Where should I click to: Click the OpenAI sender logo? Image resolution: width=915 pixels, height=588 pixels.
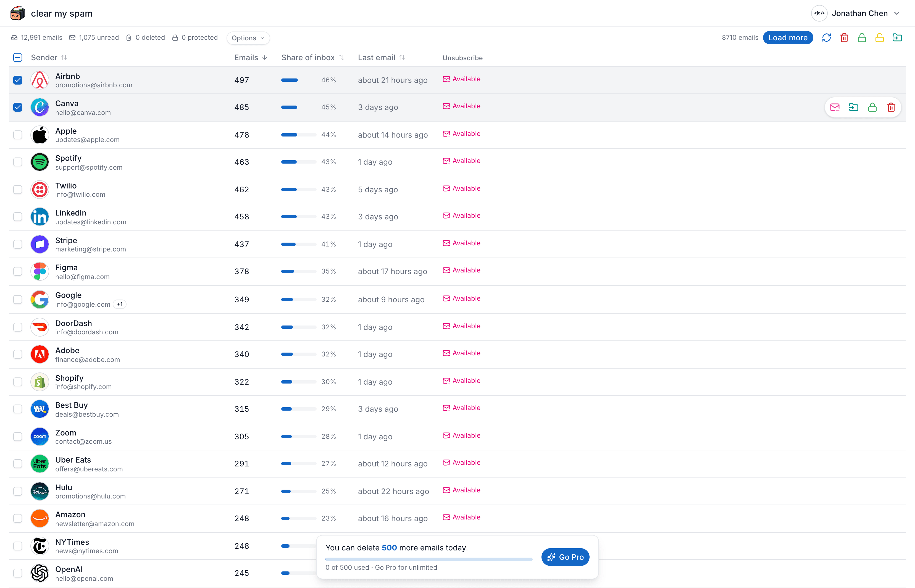pos(40,573)
